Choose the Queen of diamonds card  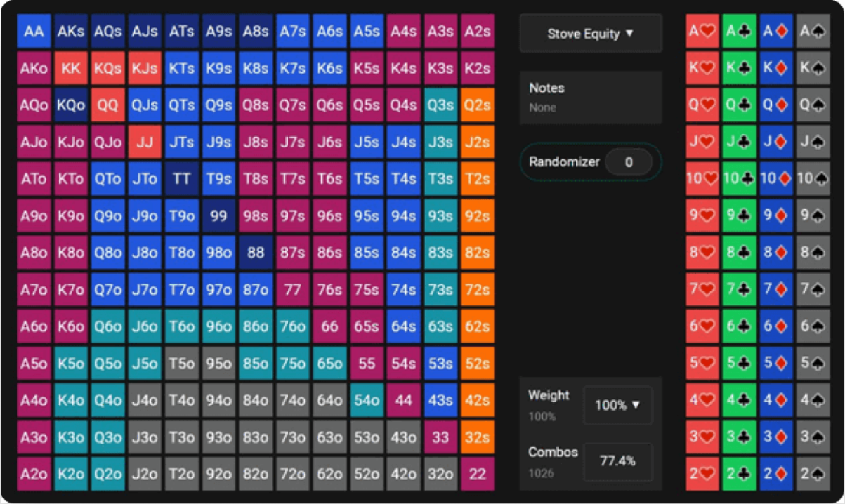tap(776, 105)
